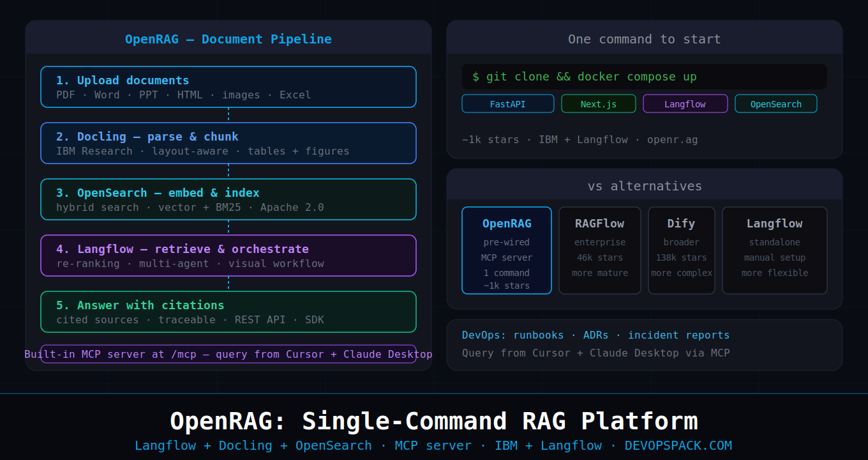
Task: Click '~1k stars · IBM + Langflow · openr.ag' text
Action: coord(580,139)
